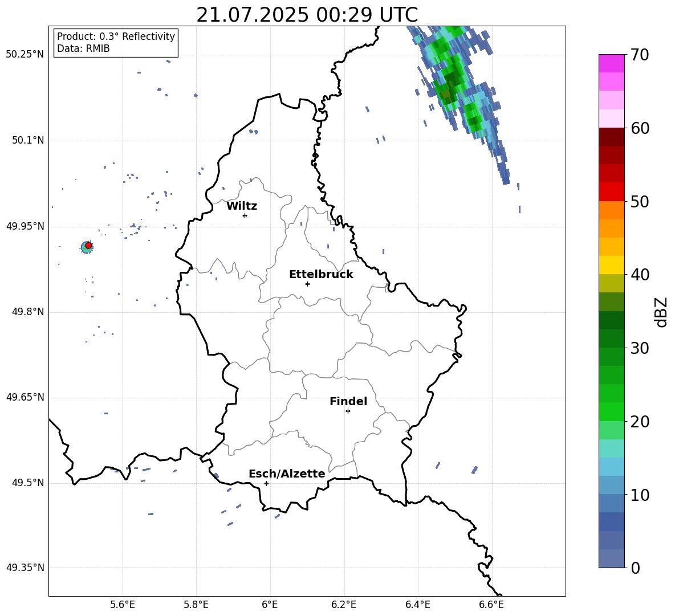Screen dimensions: 675x616
Task: Click the Esch/Alzette city label
Action: (x=287, y=474)
